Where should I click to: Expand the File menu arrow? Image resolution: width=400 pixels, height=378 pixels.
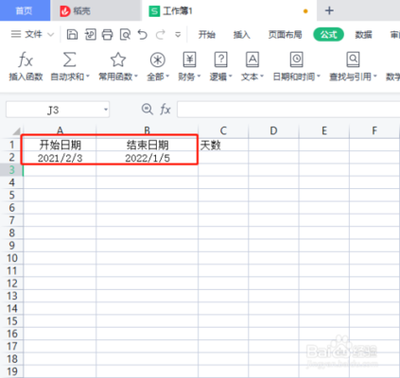pyautogui.click(x=51, y=34)
